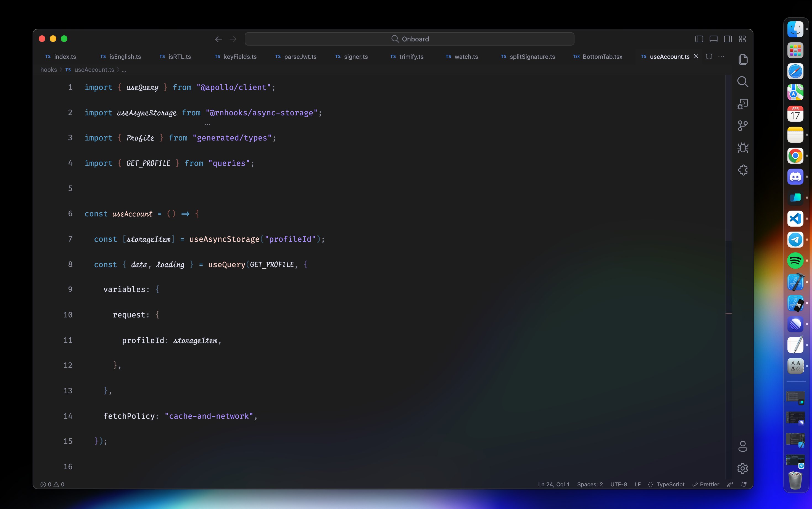Open the Explorer files panel

[743, 60]
